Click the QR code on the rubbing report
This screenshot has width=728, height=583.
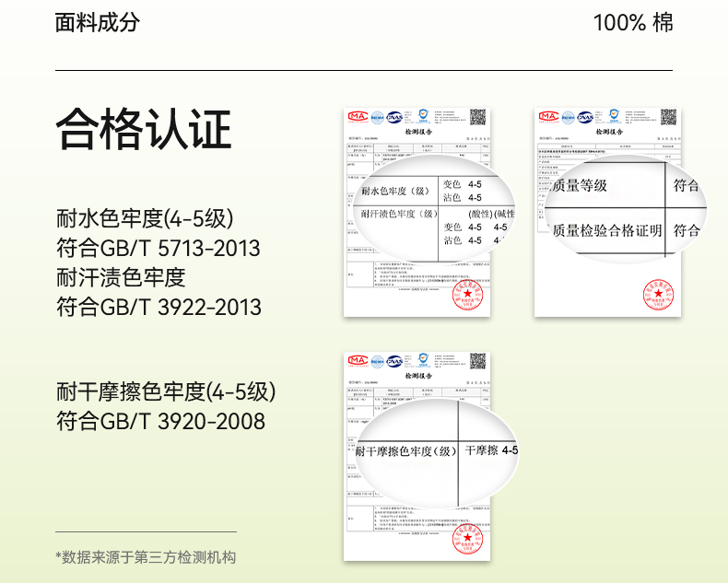click(x=477, y=361)
